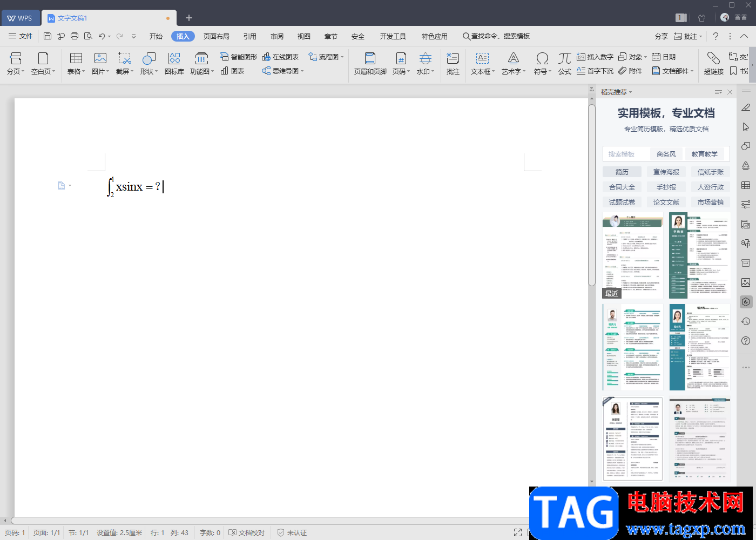Viewport: 756px width, 540px height.
Task: Click 查找命令、搜索模板 search box
Action: click(x=496, y=36)
